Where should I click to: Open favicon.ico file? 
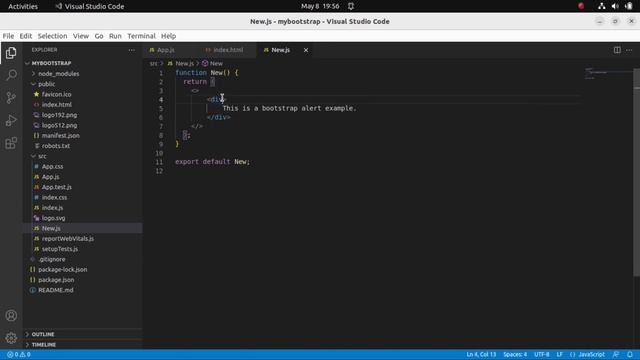56,94
